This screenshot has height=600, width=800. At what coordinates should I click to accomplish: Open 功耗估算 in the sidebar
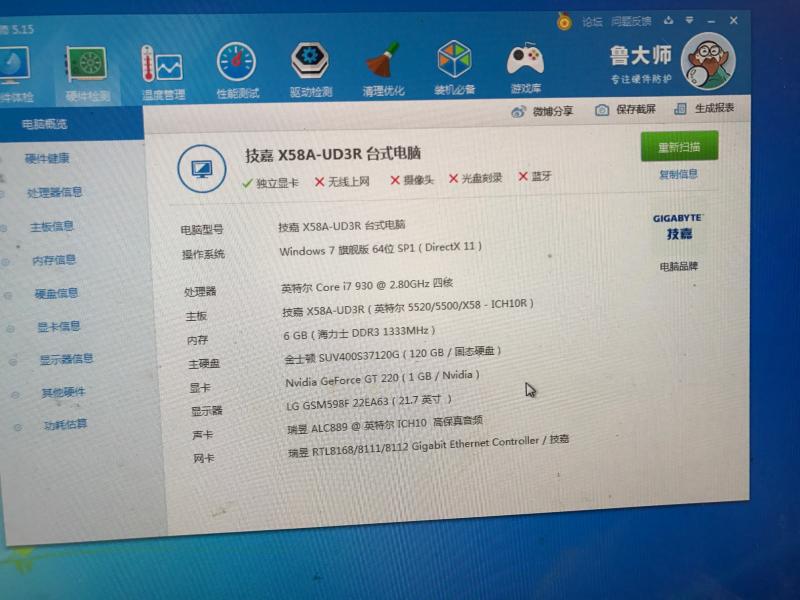[x=65, y=424]
